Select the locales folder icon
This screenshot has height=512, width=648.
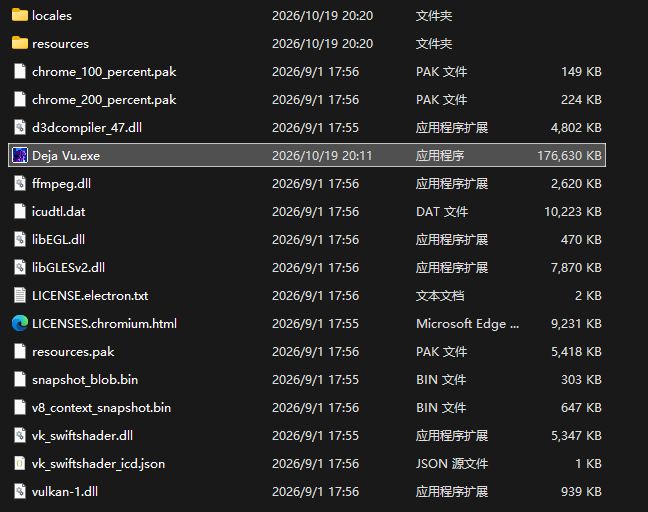click(x=19, y=15)
